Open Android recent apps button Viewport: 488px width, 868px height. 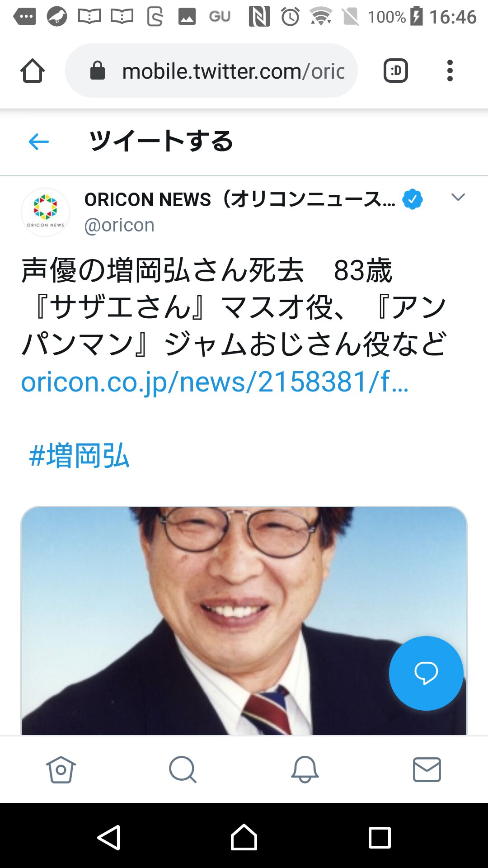point(380,838)
